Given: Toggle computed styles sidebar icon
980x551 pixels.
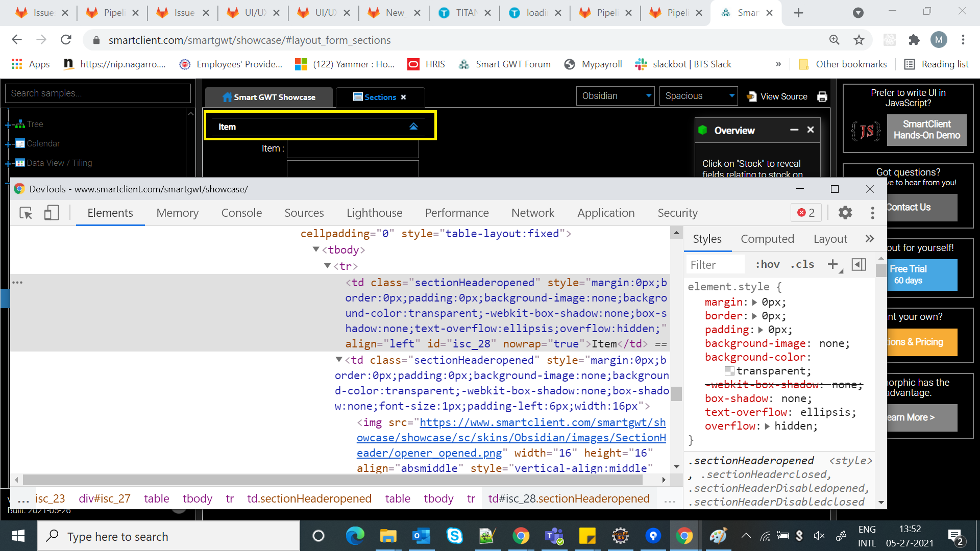Looking at the screenshot, I should [x=859, y=264].
